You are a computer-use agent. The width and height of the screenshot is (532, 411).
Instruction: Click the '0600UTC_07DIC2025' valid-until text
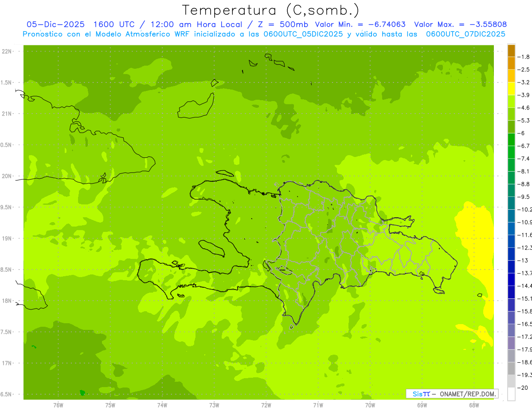[x=465, y=34]
